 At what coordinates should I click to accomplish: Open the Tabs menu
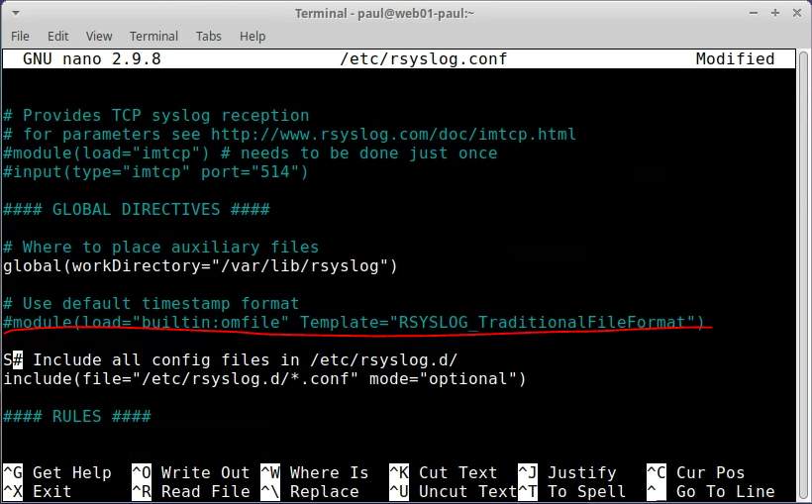(208, 36)
